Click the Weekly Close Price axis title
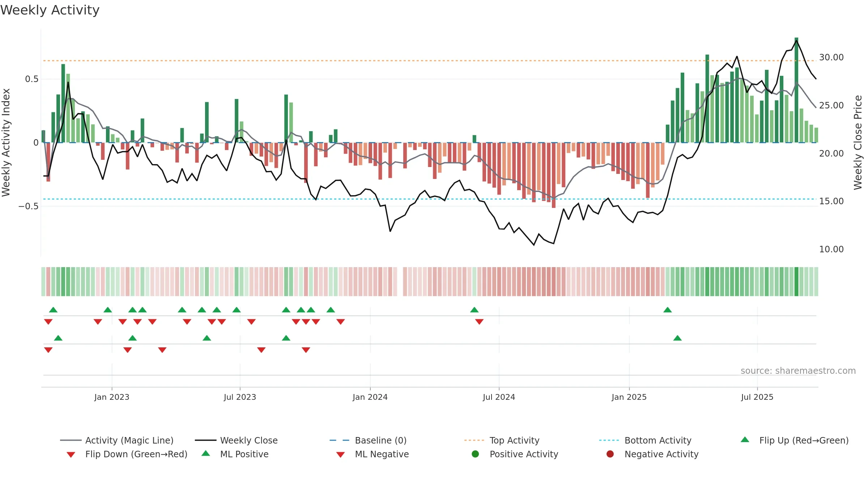The width and height of the screenshot is (868, 488). pyautogui.click(x=858, y=142)
